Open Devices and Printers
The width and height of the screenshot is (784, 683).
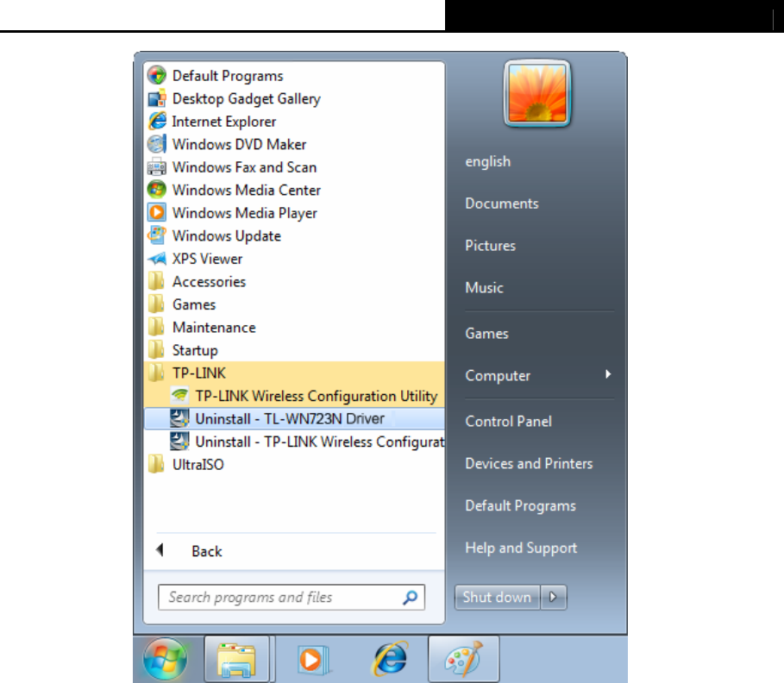coord(529,463)
